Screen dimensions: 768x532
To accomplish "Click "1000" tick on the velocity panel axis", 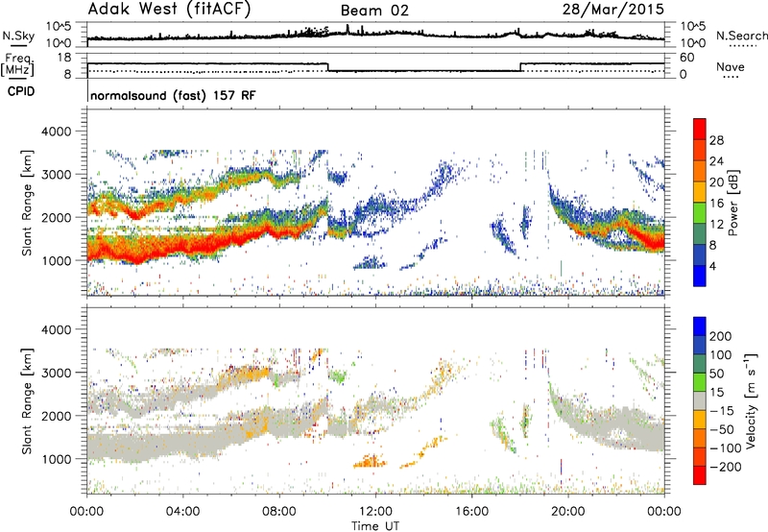I will point(56,459).
